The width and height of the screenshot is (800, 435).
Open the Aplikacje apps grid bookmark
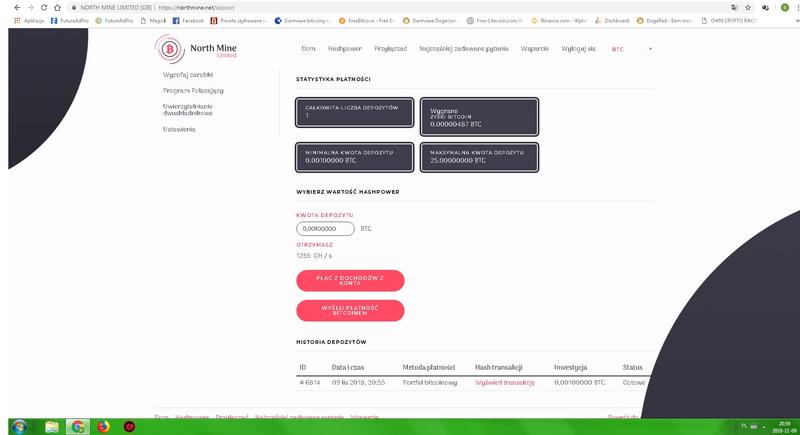click(29, 21)
